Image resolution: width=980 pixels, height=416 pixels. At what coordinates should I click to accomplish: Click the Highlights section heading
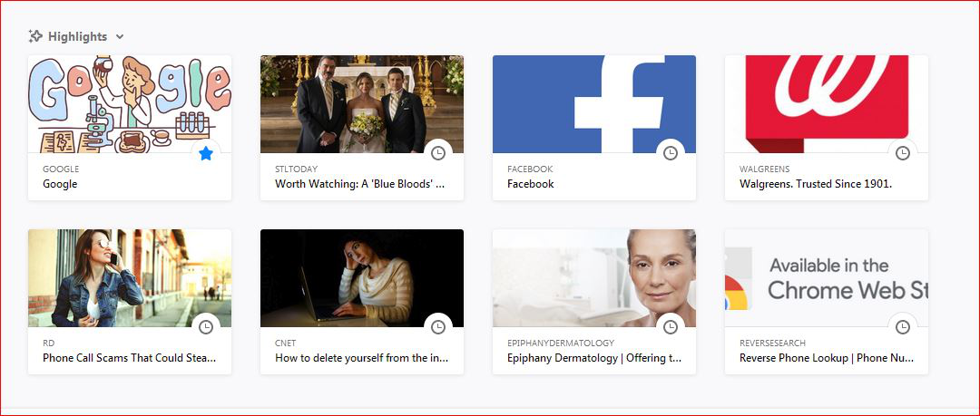coord(77,37)
